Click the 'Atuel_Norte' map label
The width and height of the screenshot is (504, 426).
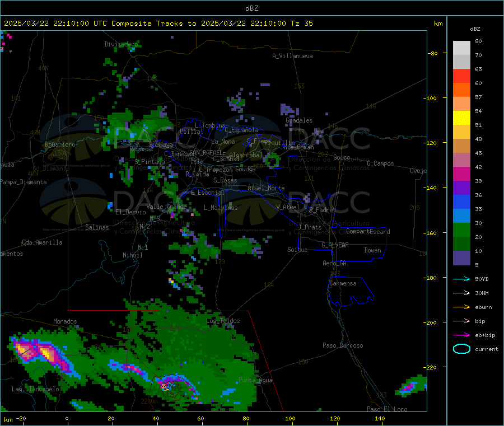[x=266, y=188]
